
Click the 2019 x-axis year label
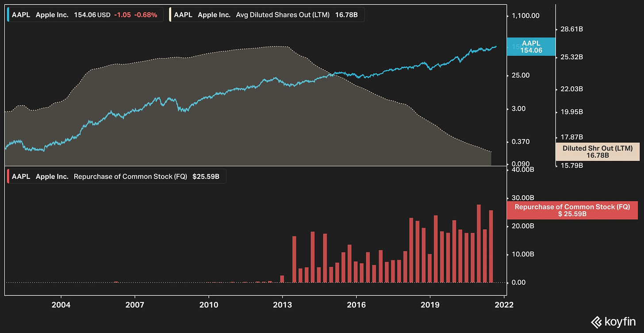[x=430, y=305]
